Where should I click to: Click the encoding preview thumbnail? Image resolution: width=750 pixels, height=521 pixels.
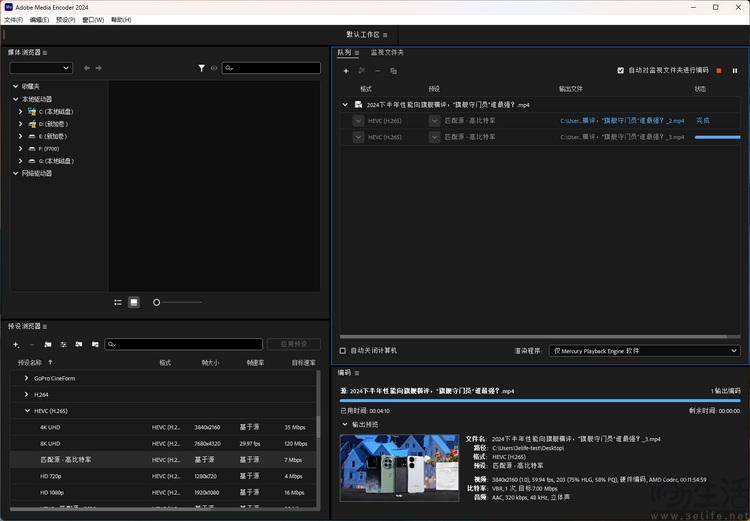[399, 468]
